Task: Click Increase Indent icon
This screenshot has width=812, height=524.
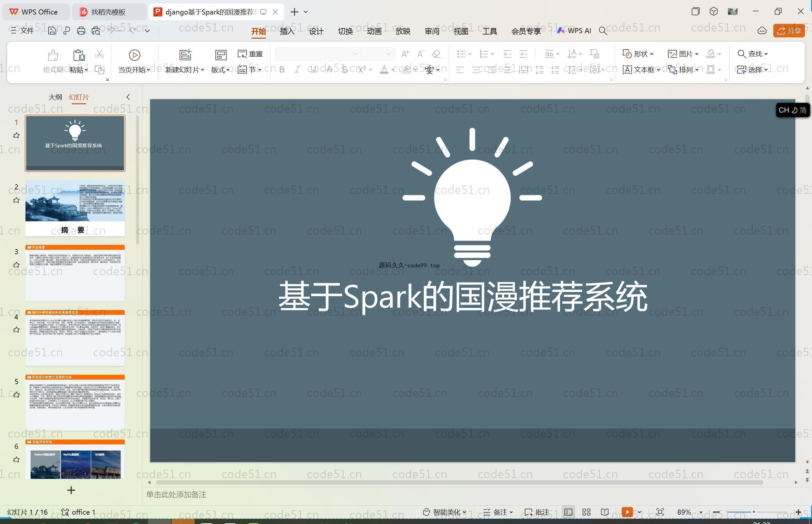Action: (x=523, y=54)
